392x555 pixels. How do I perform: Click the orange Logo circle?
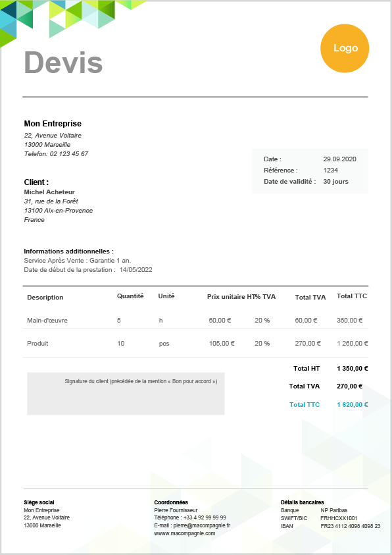tap(345, 49)
